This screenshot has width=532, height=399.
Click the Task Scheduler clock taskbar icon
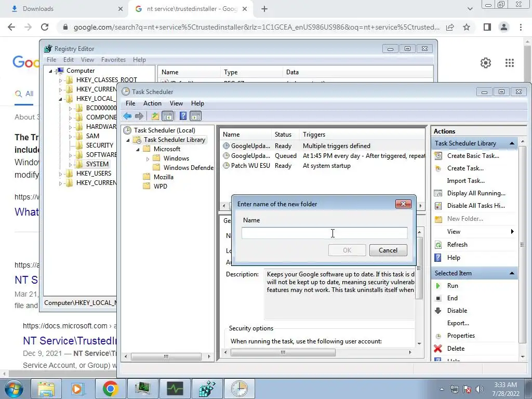(x=239, y=389)
